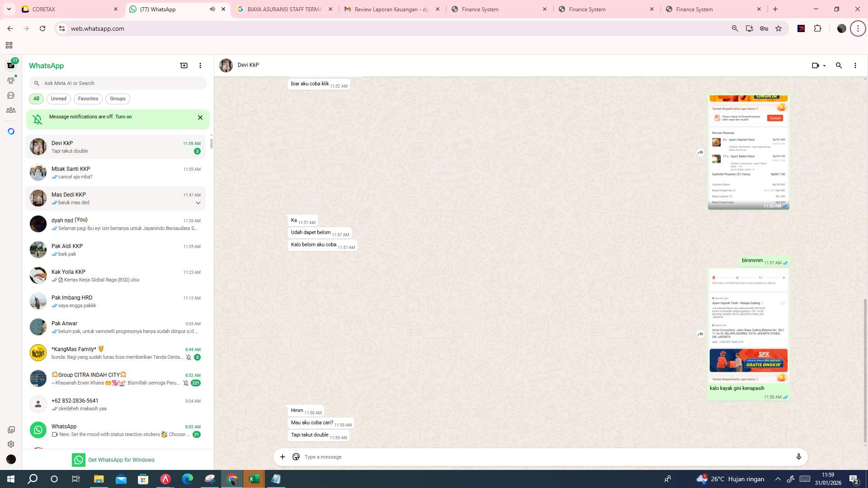Screen dimensions: 868x488
Task: Open Meta AI from the sidebar
Action: [11, 131]
